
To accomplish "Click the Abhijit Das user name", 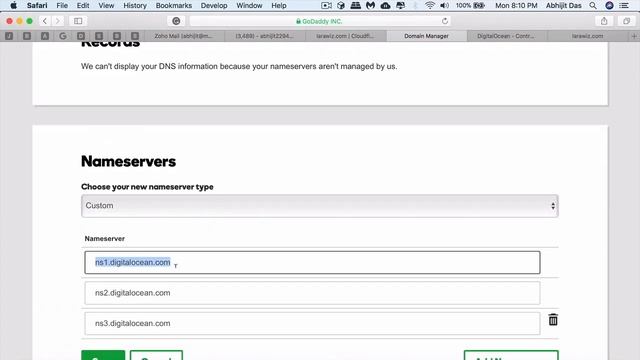I will click(x=564, y=6).
